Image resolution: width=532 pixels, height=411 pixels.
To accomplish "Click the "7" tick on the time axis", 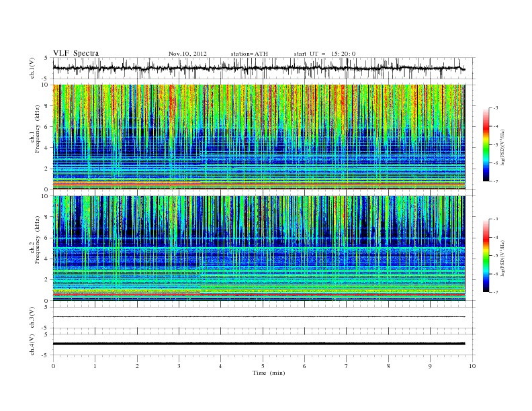I will point(347,366).
